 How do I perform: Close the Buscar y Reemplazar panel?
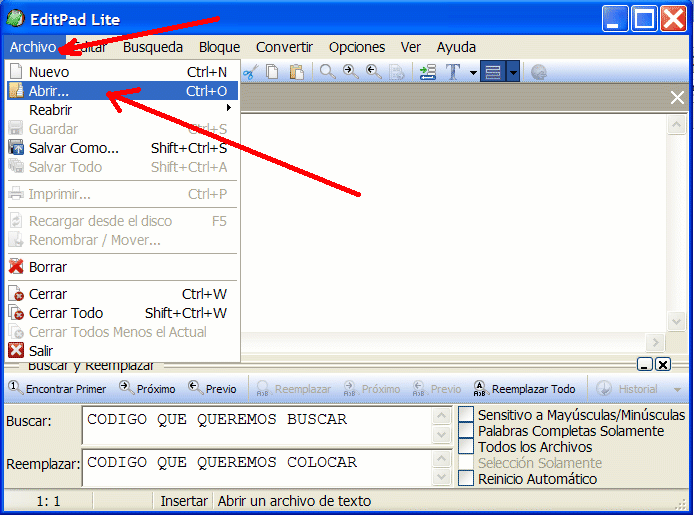tap(663, 365)
